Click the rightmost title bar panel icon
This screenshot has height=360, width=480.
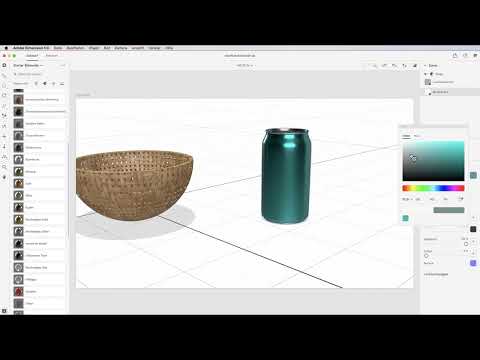click(x=475, y=56)
